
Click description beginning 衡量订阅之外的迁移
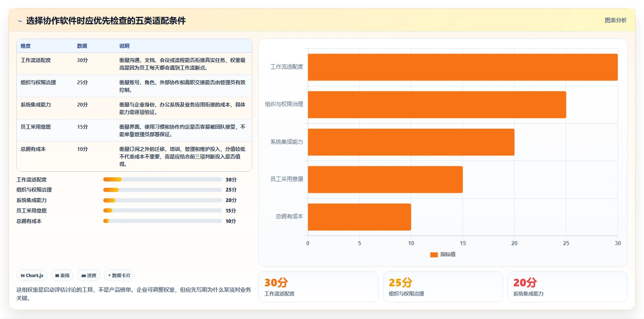click(x=183, y=156)
